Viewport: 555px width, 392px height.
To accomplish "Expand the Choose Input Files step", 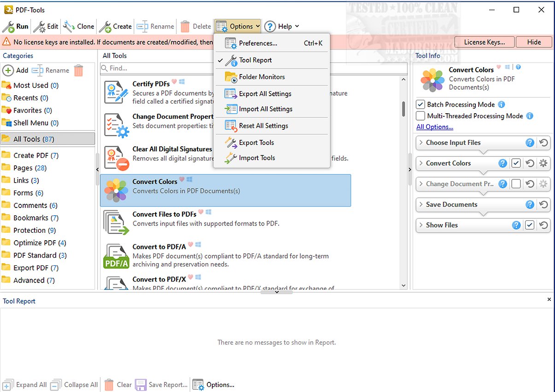I will (x=421, y=143).
